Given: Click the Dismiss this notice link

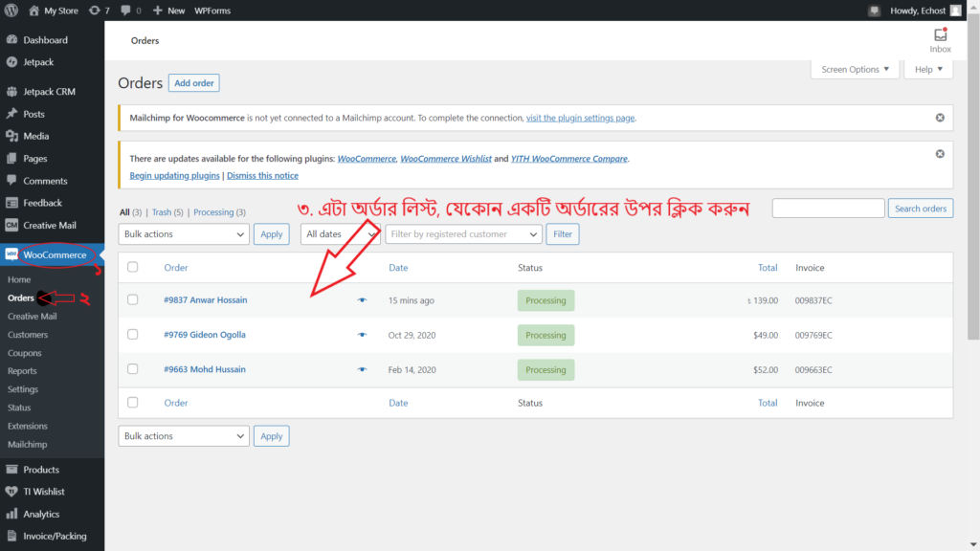Looking at the screenshot, I should [262, 176].
